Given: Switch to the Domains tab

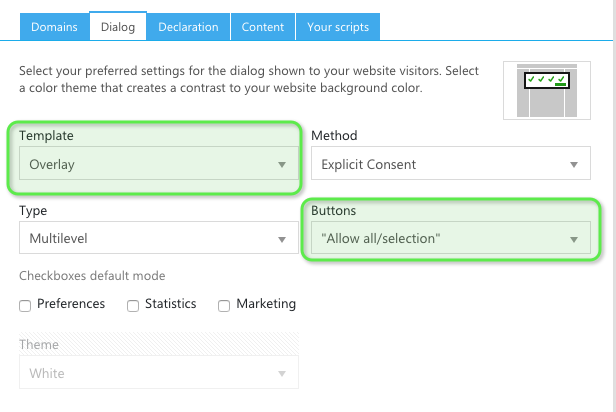Looking at the screenshot, I should 54,27.
